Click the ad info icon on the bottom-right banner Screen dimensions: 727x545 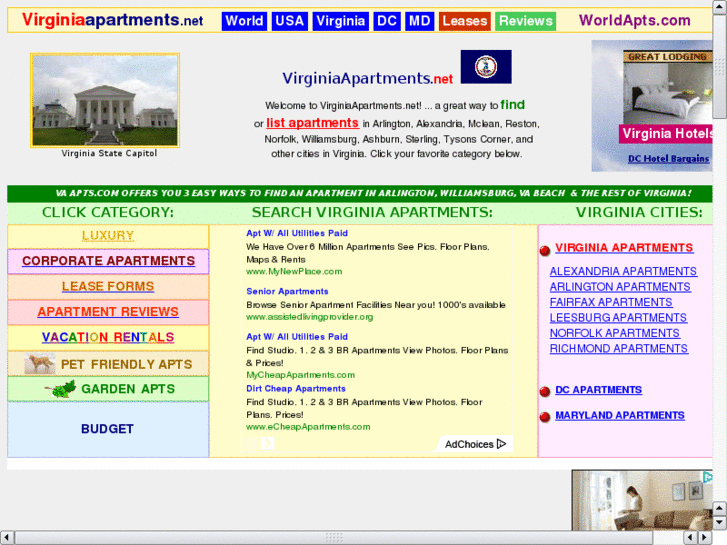707,477
